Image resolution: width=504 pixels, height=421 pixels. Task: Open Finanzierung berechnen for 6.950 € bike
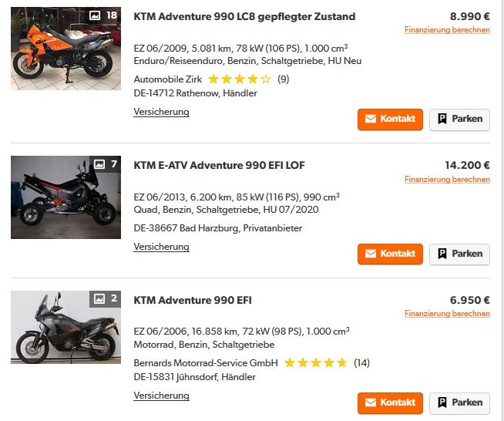coord(447,314)
